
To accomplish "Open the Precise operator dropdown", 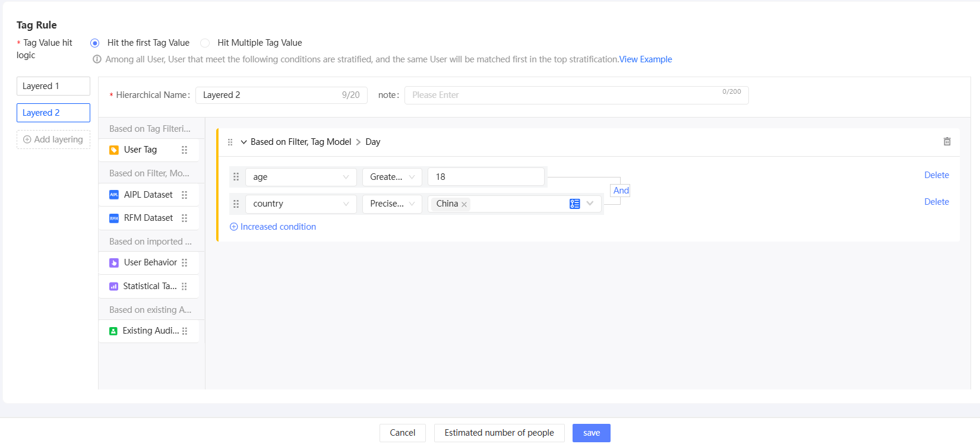I will click(392, 204).
